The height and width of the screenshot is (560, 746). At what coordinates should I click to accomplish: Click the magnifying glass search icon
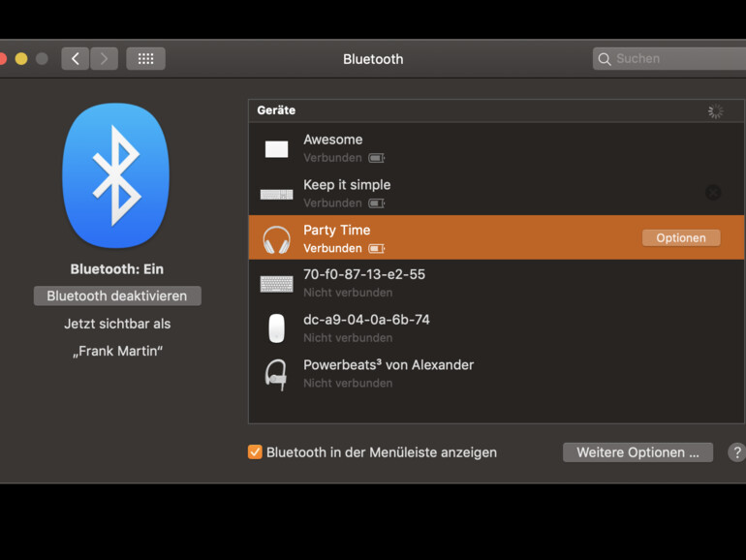(605, 59)
